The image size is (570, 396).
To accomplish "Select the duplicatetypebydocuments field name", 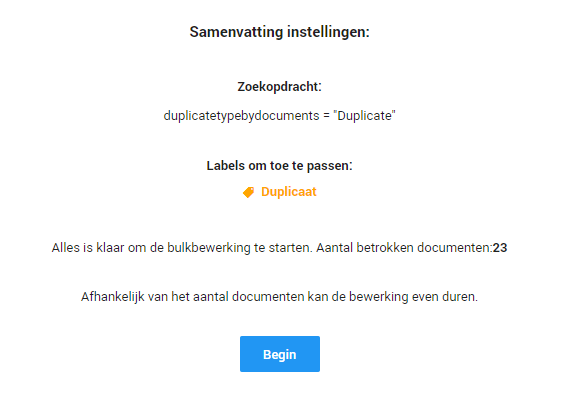I will tap(241, 116).
